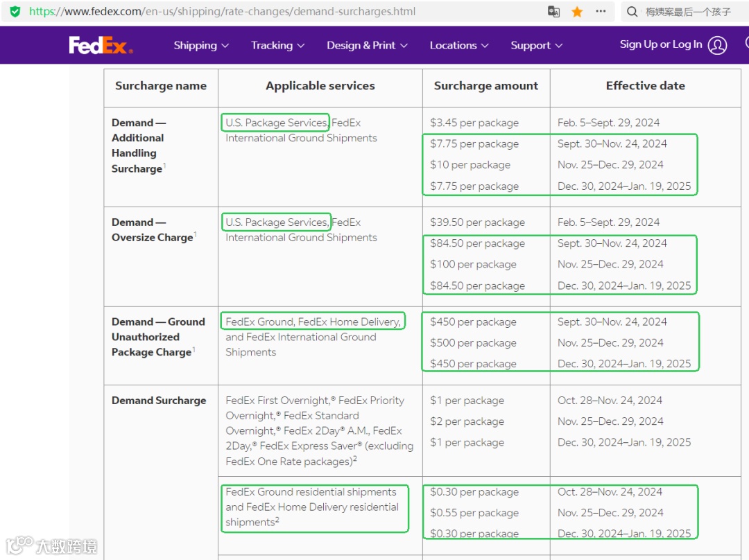
Task: Bookmark the page using the star icon
Action: click(577, 11)
